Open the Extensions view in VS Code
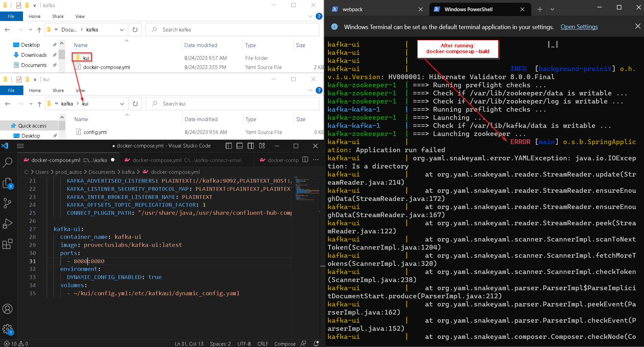This screenshot has width=644, height=347. (8, 244)
